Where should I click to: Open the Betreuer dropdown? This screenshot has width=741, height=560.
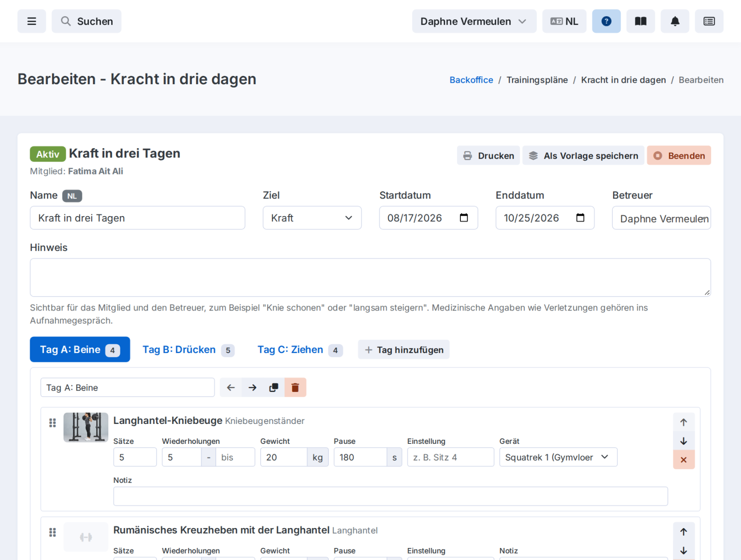pos(661,218)
